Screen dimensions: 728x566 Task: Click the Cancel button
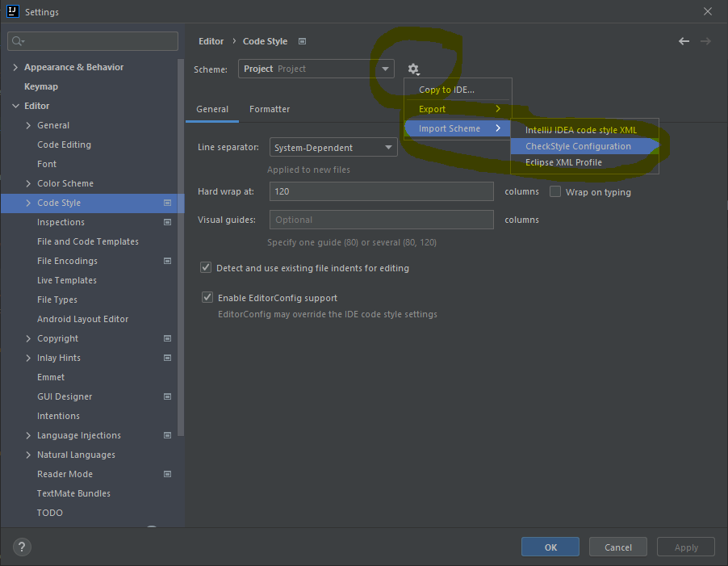point(618,547)
